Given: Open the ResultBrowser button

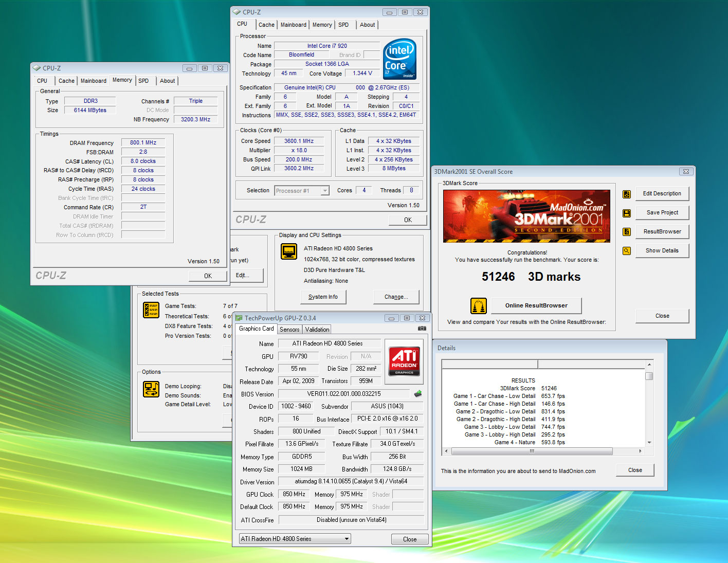Looking at the screenshot, I should coord(662,232).
